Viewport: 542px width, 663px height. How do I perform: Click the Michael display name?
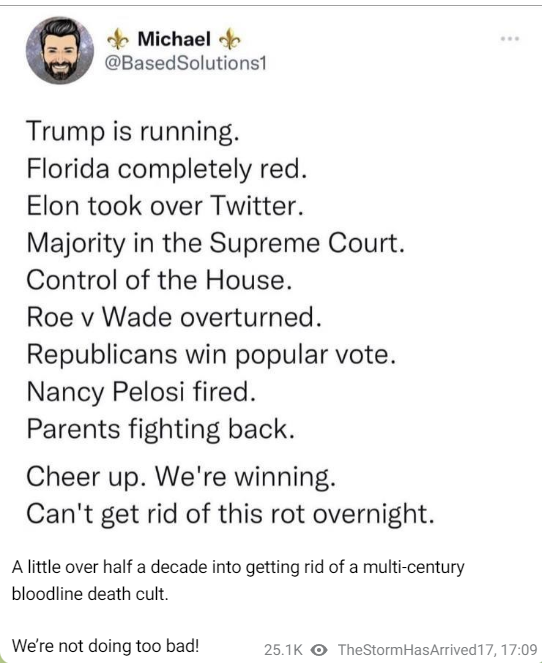(x=174, y=39)
